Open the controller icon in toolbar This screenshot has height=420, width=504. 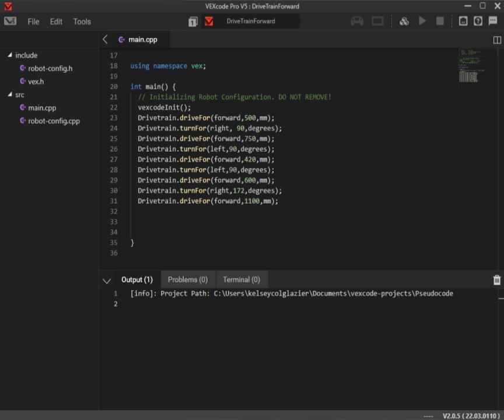pos(357,22)
